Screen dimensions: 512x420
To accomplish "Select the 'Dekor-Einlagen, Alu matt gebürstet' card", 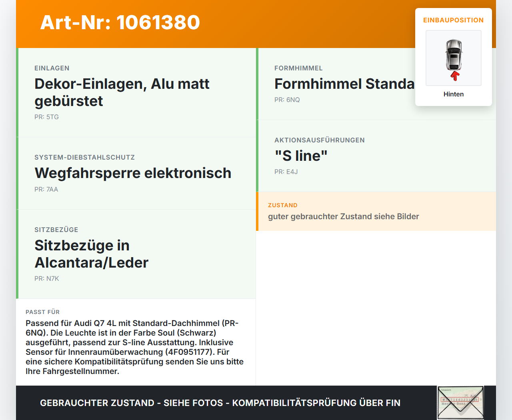I will point(136,92).
